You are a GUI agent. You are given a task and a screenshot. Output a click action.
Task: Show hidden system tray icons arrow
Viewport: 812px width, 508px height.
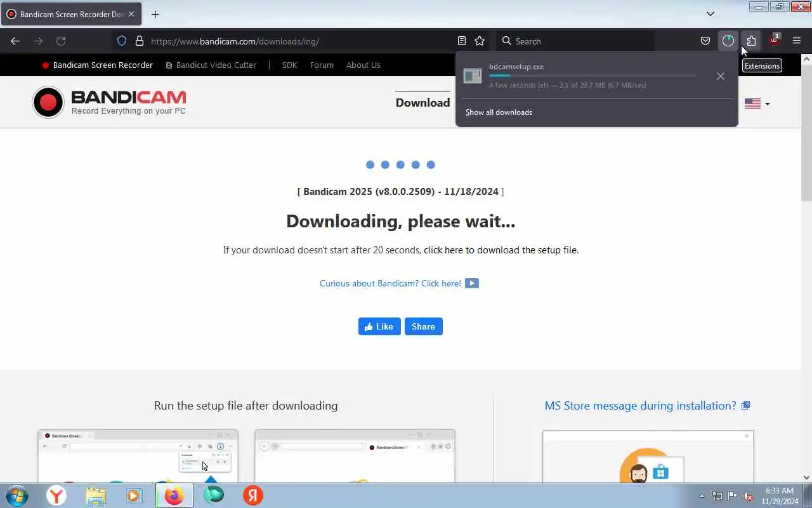pyautogui.click(x=702, y=496)
